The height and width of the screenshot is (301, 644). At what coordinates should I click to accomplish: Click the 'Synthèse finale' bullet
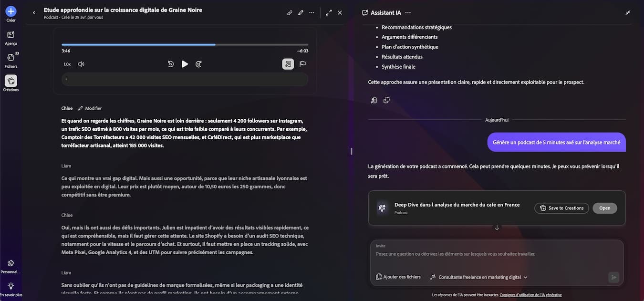[398, 67]
